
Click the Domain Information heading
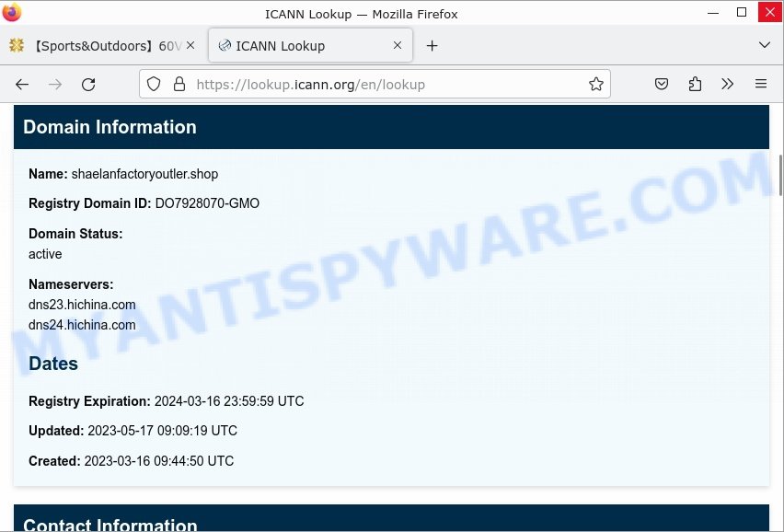coord(110,127)
